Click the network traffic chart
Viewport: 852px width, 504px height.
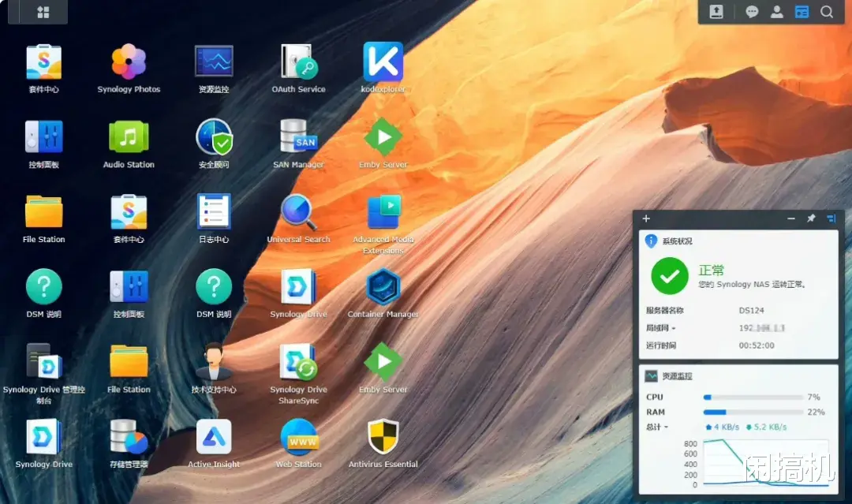coord(766,462)
